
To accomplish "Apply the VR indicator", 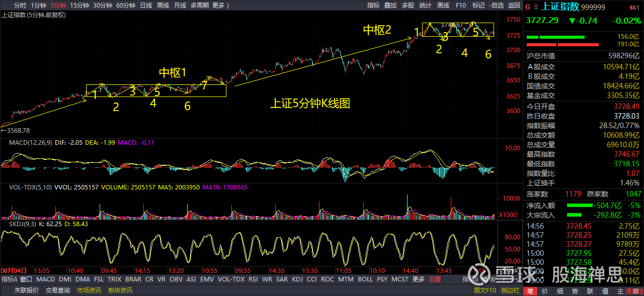I will coord(162,279).
